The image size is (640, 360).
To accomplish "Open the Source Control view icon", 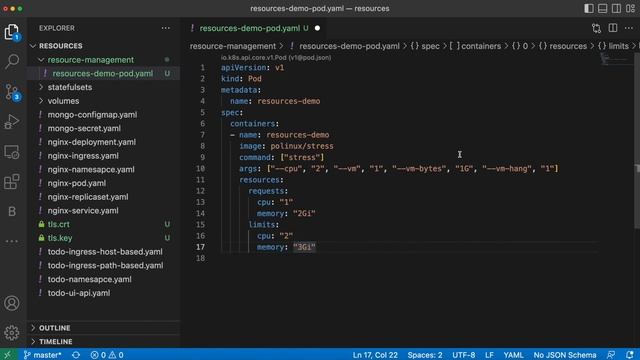I will tap(12, 92).
